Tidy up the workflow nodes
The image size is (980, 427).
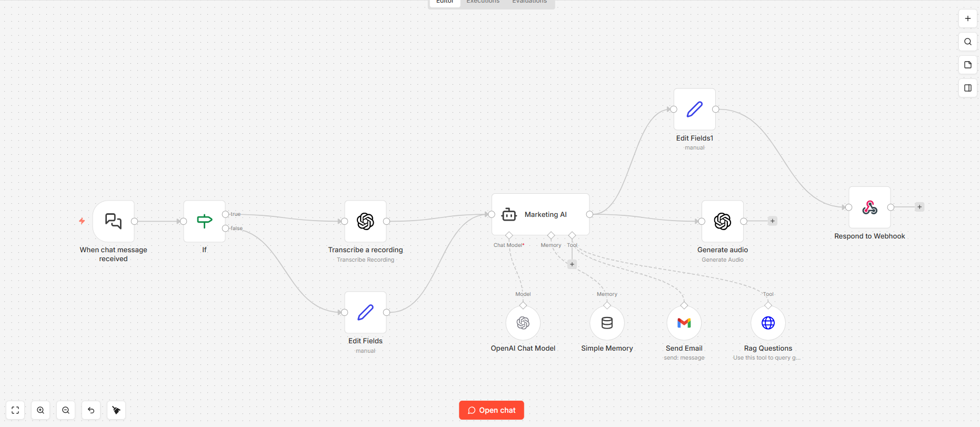click(116, 410)
